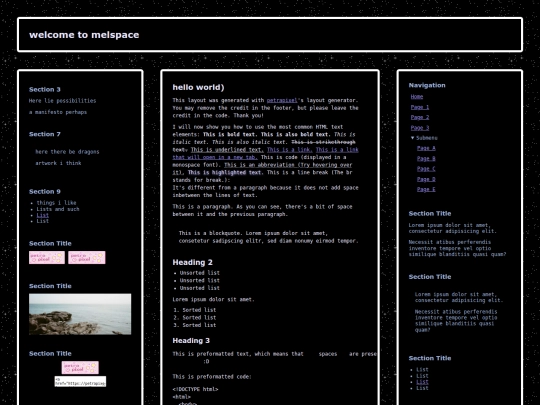Open Page C in the Submenu
Image resolution: width=540 pixels, height=405 pixels.
pos(426,169)
